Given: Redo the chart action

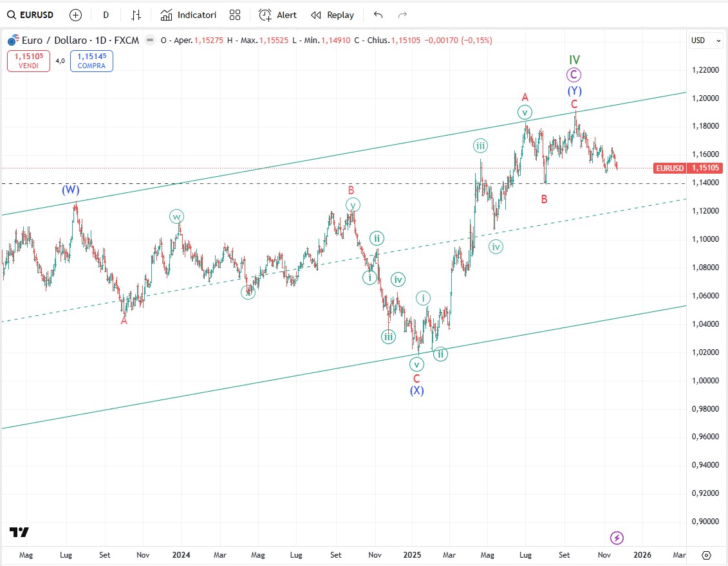Looking at the screenshot, I should point(402,15).
